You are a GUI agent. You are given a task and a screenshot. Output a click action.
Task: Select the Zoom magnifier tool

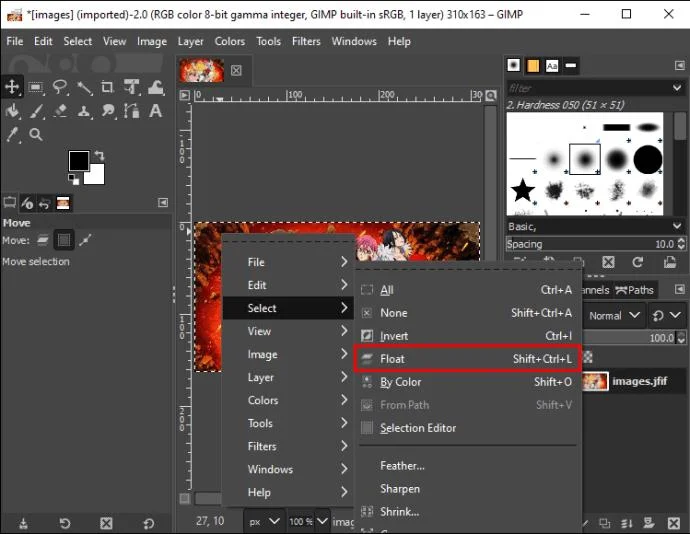pyautogui.click(x=36, y=134)
